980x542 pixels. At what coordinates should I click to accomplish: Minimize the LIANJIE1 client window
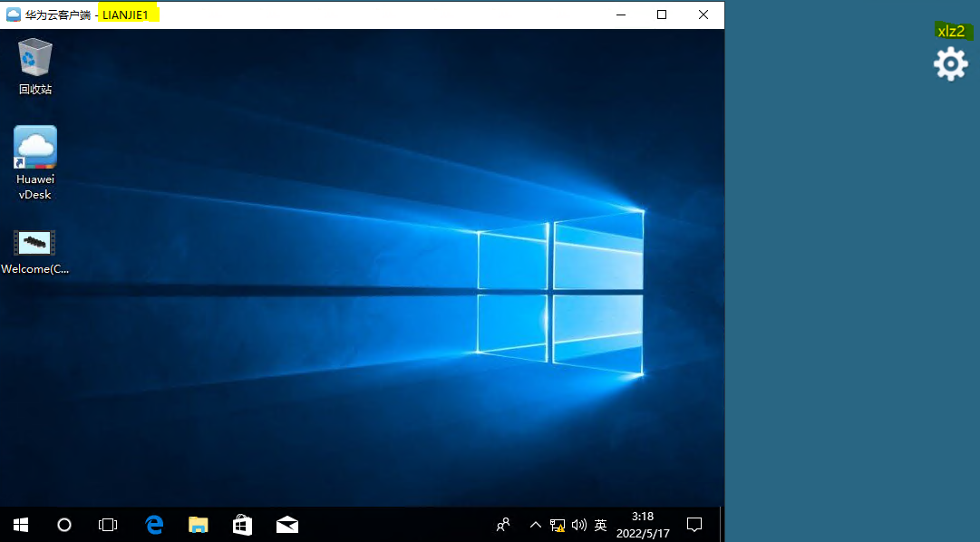(621, 15)
